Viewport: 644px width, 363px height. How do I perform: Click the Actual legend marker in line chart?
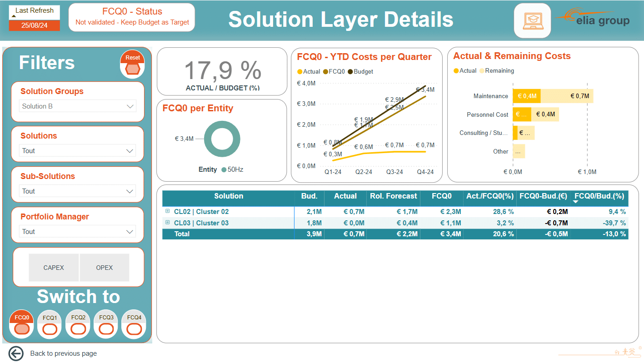[x=300, y=72]
